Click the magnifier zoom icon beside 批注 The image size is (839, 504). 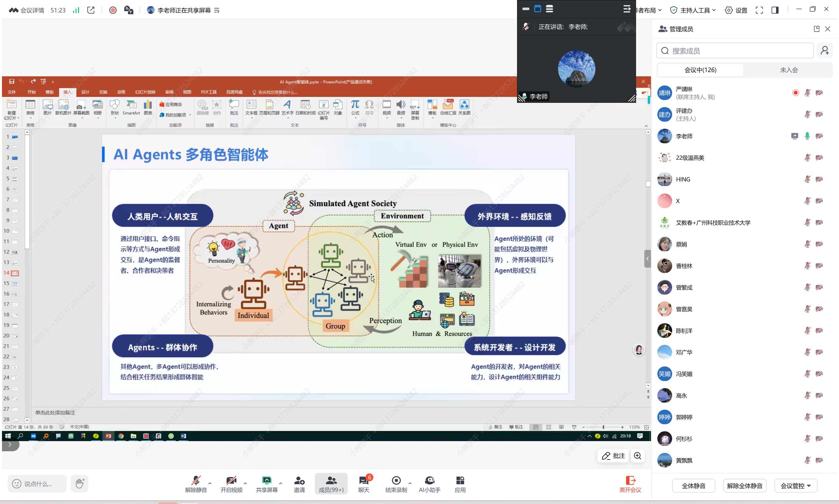(637, 456)
